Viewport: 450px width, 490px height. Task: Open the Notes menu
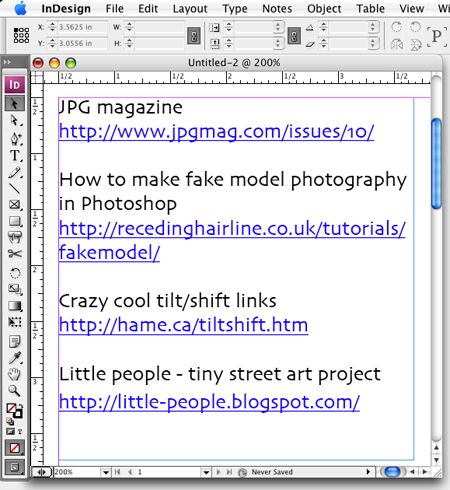[x=277, y=8]
